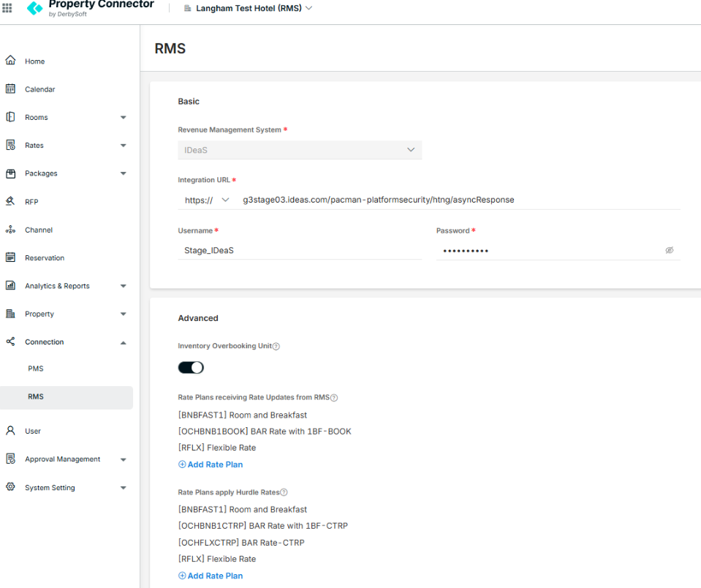
Task: Show help for Inventory Overbooking Unit
Action: pyautogui.click(x=276, y=346)
